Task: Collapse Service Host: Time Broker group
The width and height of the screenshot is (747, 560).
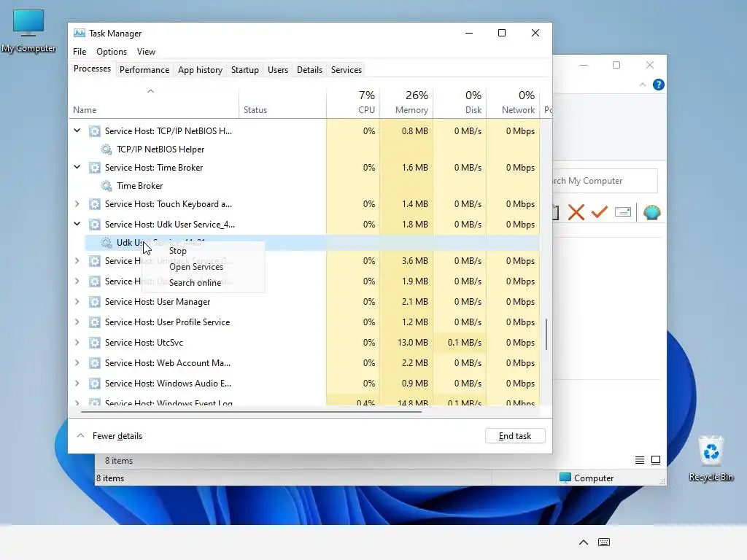Action: (77, 167)
